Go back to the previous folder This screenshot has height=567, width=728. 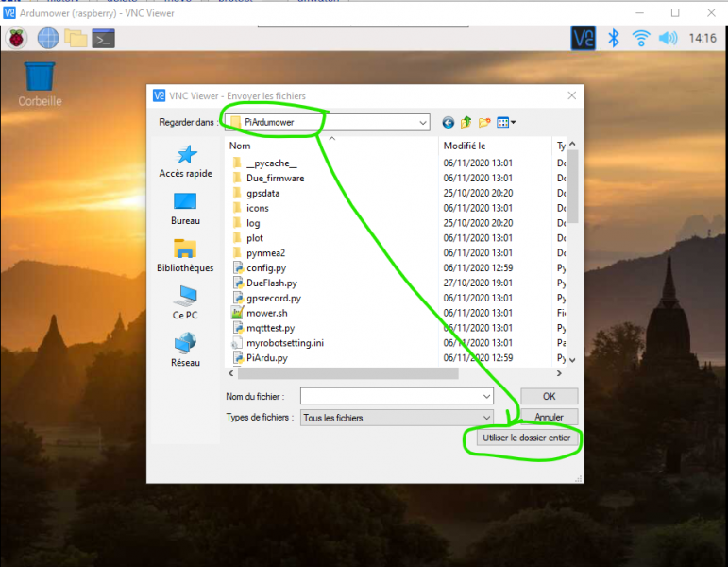[x=448, y=122]
